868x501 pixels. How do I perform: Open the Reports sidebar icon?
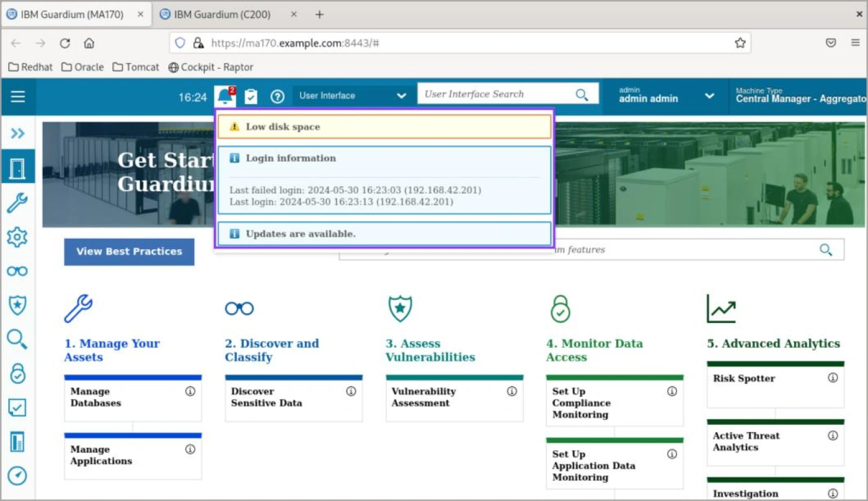(x=17, y=441)
